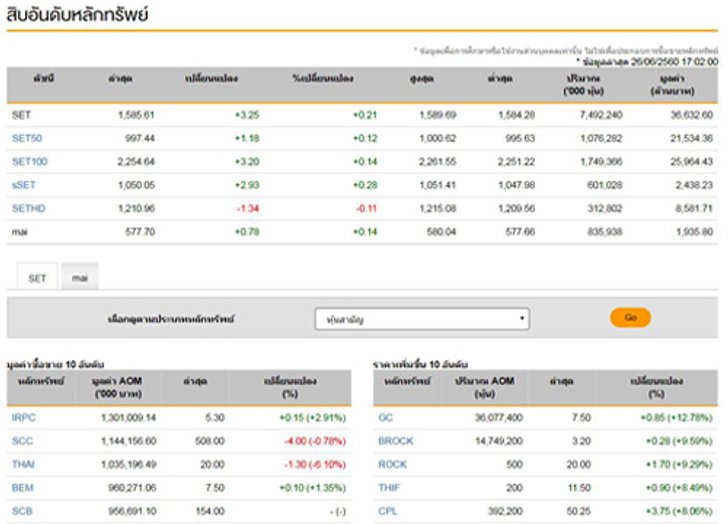Open the IRPC stock link
The image size is (728, 524).
(24, 417)
